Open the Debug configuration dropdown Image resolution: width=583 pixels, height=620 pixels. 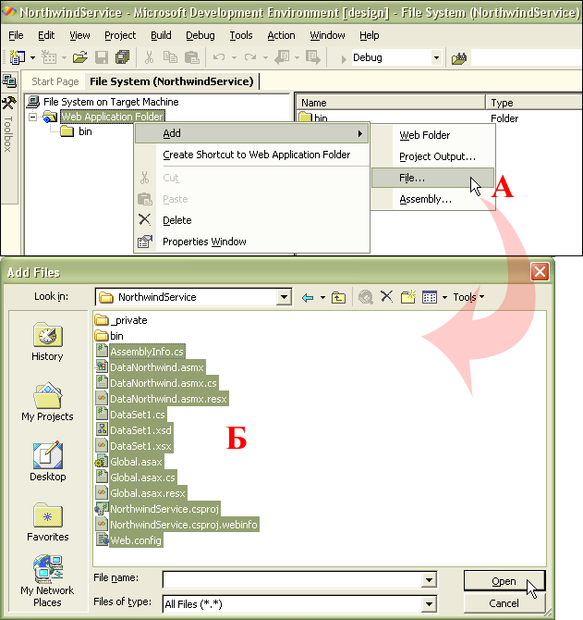click(436, 58)
